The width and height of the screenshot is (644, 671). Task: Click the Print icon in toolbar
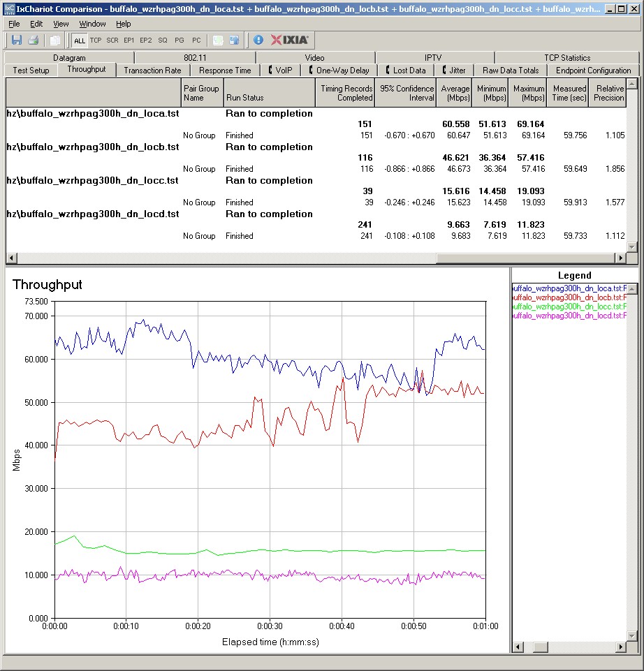pyautogui.click(x=34, y=40)
